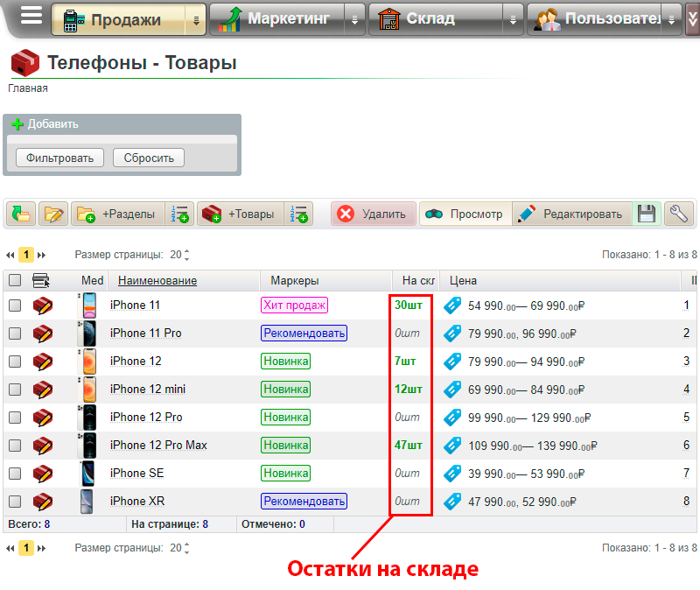
Task: Click the Добавить button
Action: [x=45, y=124]
